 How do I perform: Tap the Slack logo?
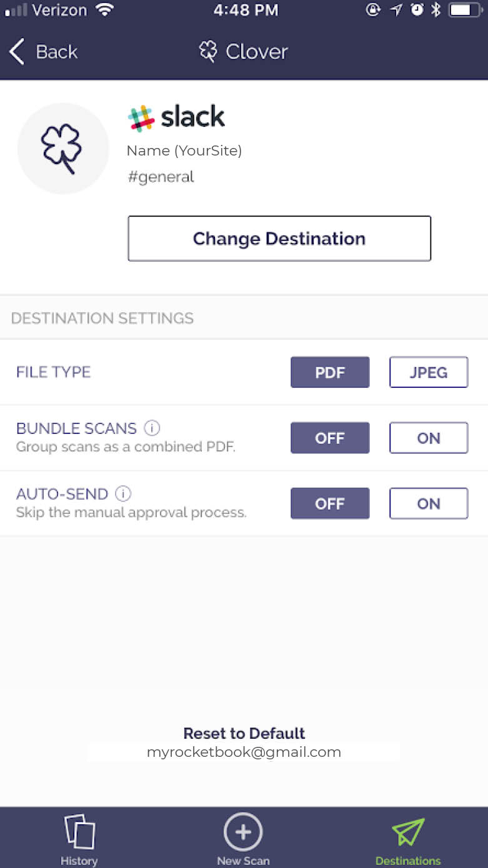tap(141, 118)
